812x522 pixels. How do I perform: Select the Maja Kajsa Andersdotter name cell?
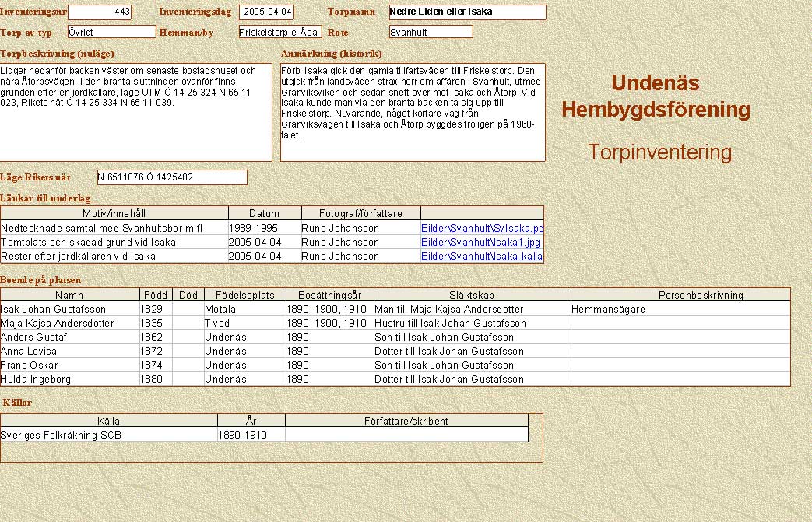(x=70, y=324)
